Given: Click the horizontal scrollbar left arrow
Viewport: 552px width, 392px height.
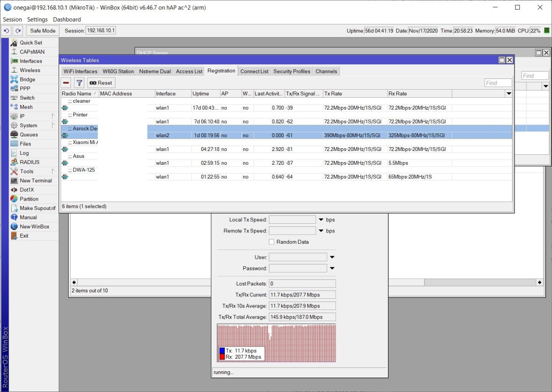Looking at the screenshot, I should point(74,282).
